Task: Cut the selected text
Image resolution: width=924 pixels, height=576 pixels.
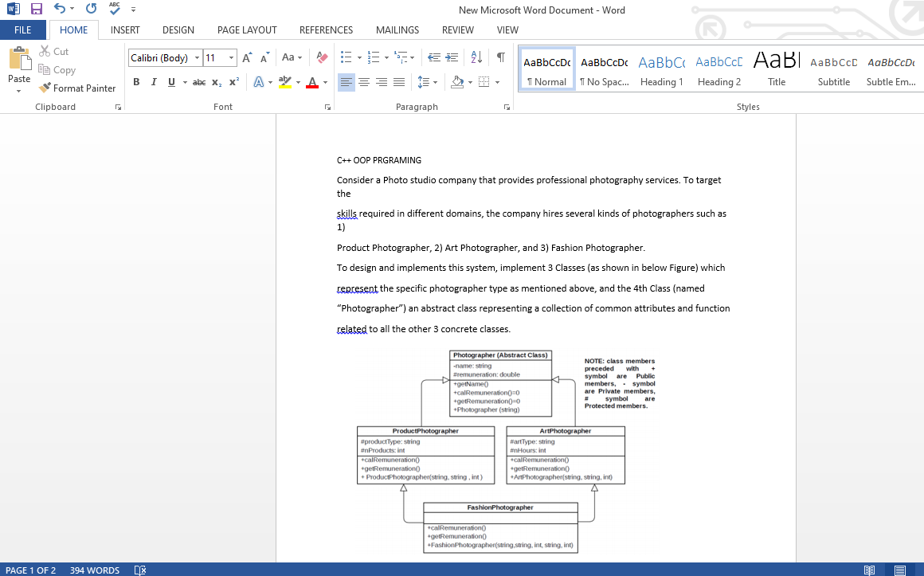Action: (53, 51)
